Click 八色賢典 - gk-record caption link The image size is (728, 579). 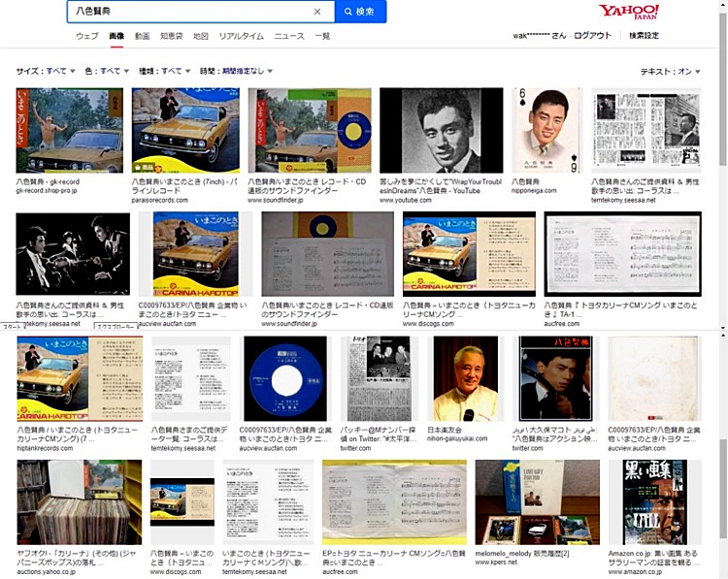click(48, 182)
